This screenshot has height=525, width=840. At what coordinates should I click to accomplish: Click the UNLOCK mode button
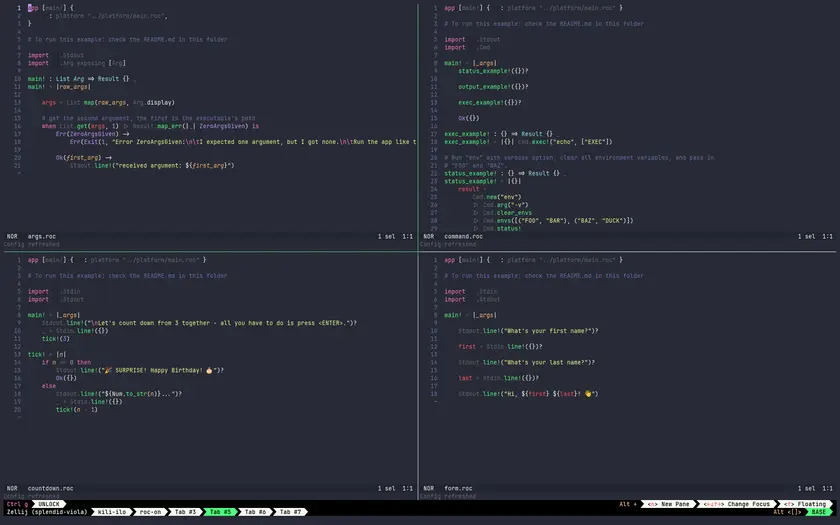[x=49, y=504]
